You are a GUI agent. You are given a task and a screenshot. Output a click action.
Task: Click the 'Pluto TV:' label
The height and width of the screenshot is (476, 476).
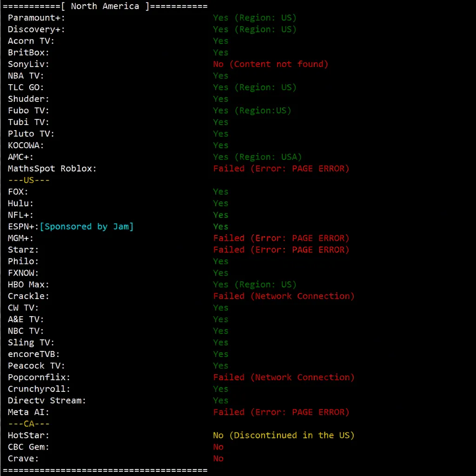point(31,133)
